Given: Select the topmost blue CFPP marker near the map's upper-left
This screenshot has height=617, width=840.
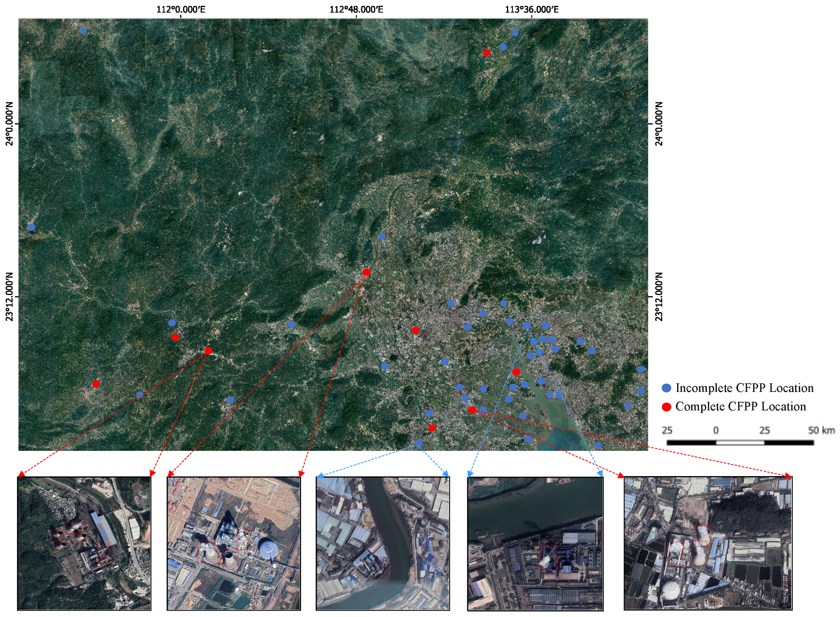Looking at the screenshot, I should point(83,30).
